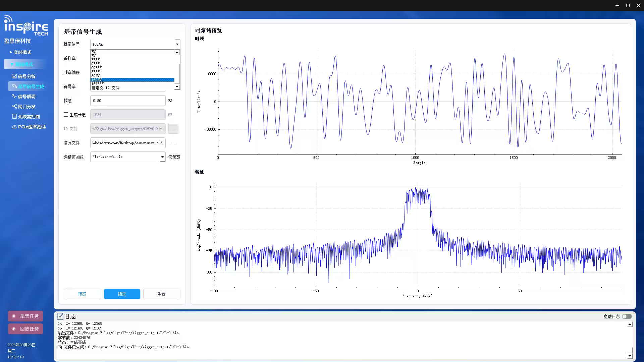The height and width of the screenshot is (362, 644).
Task: Enable the 生成长度 checkbox
Action: (66, 115)
